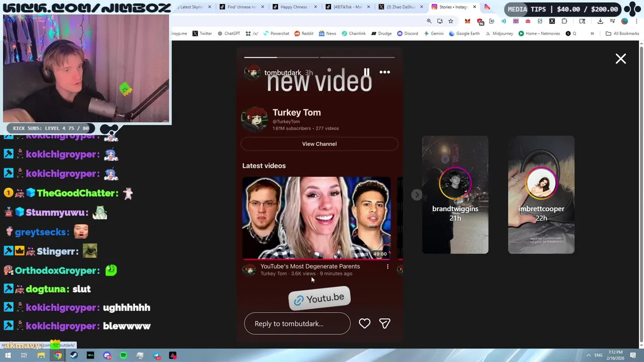Image resolution: width=644 pixels, height=362 pixels.
Task: Click the View Channel button
Action: [x=319, y=144]
